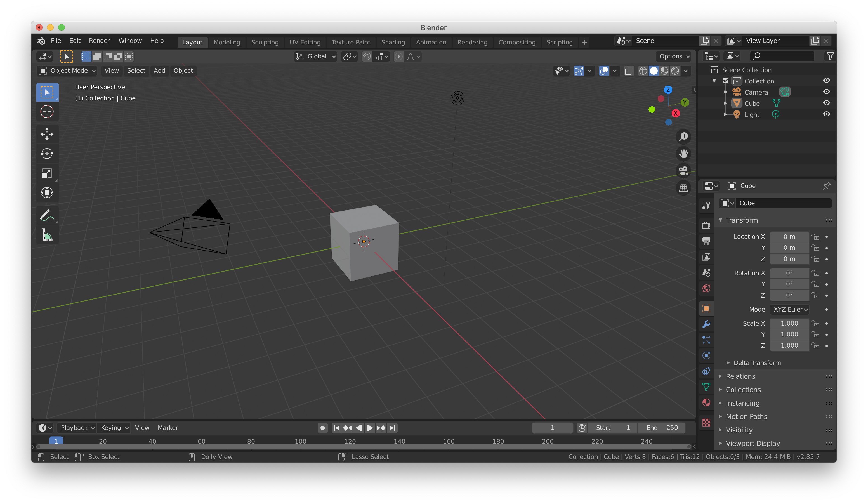This screenshot has width=868, height=504.
Task: Hide the Light object's eye icon
Action: click(826, 114)
